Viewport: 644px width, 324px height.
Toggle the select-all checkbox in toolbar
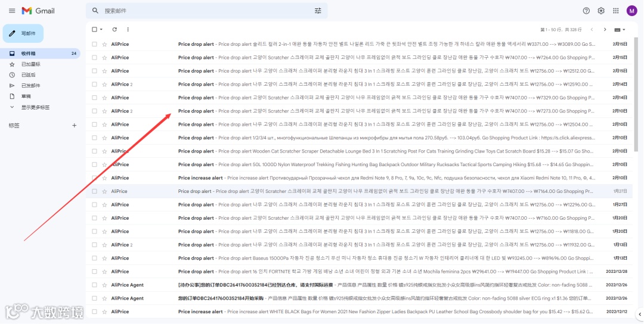94,30
